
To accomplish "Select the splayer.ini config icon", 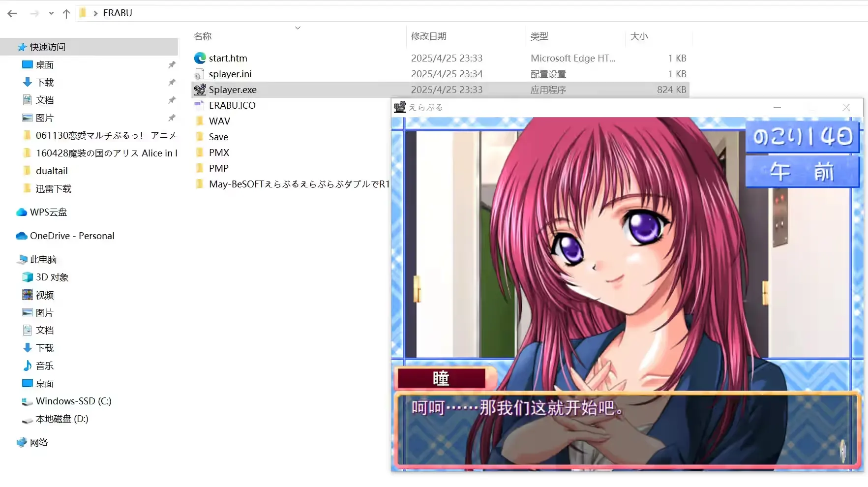I will 200,74.
